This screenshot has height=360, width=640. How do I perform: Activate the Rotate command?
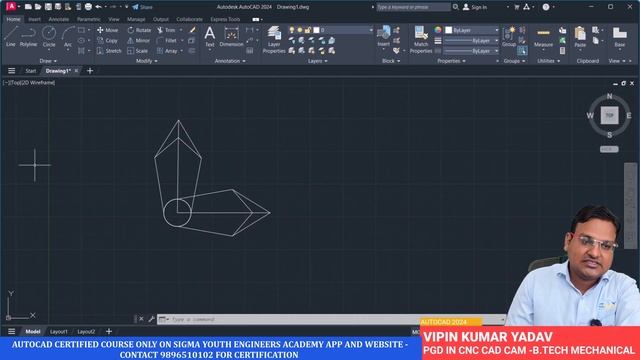coord(139,30)
